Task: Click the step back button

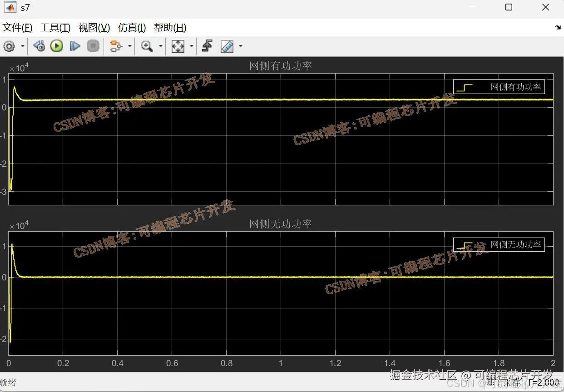Action: 39,46
